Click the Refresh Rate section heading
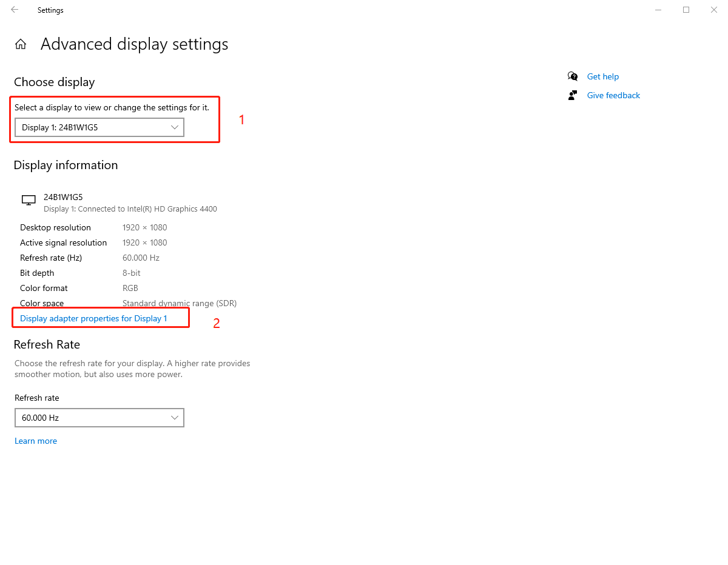The image size is (728, 565). (x=47, y=344)
